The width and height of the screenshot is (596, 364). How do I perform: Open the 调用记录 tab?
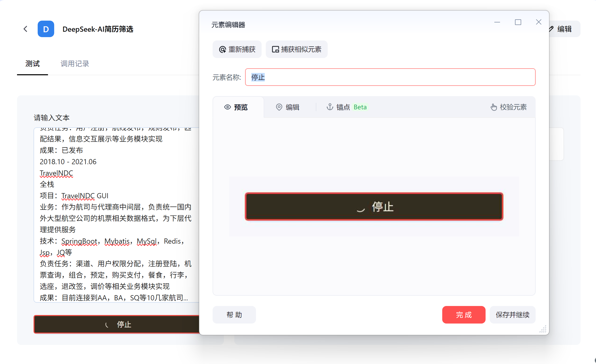point(75,64)
